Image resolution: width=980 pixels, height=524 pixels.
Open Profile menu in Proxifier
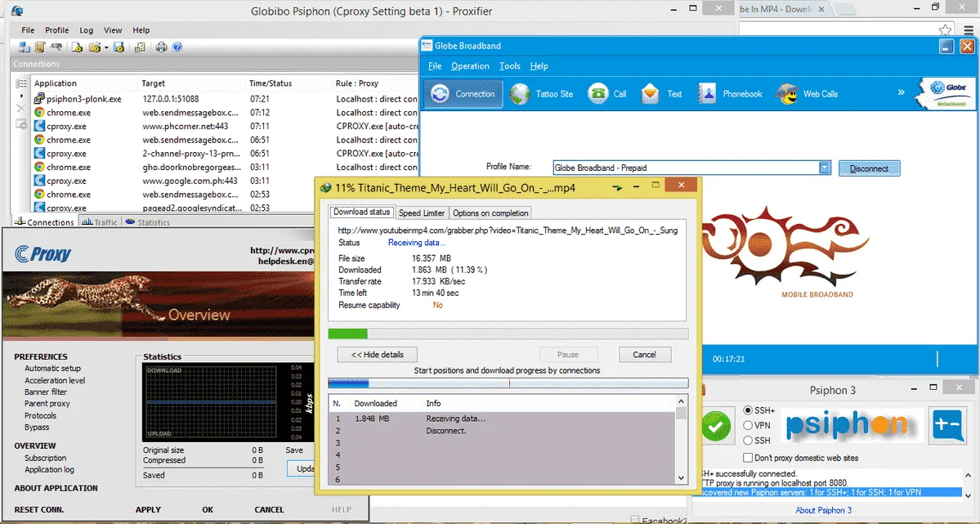pyautogui.click(x=57, y=30)
